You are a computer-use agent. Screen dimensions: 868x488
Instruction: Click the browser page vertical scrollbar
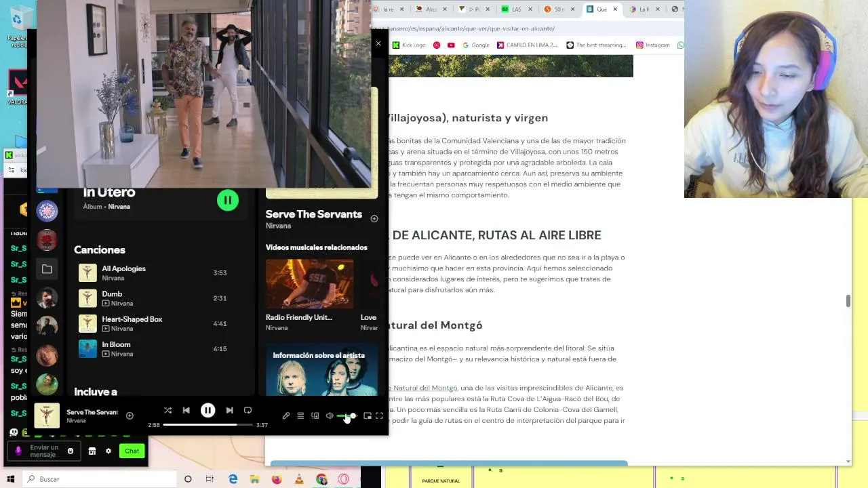click(x=848, y=301)
